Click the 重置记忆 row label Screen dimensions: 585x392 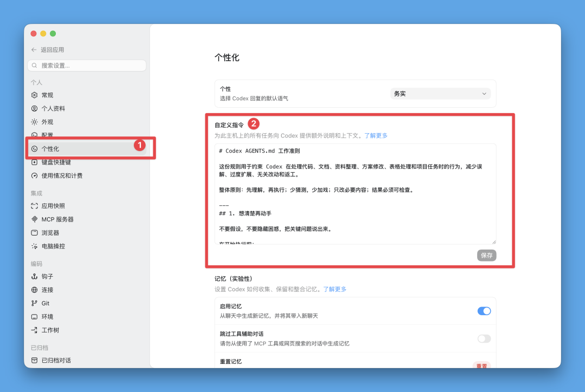click(231, 362)
